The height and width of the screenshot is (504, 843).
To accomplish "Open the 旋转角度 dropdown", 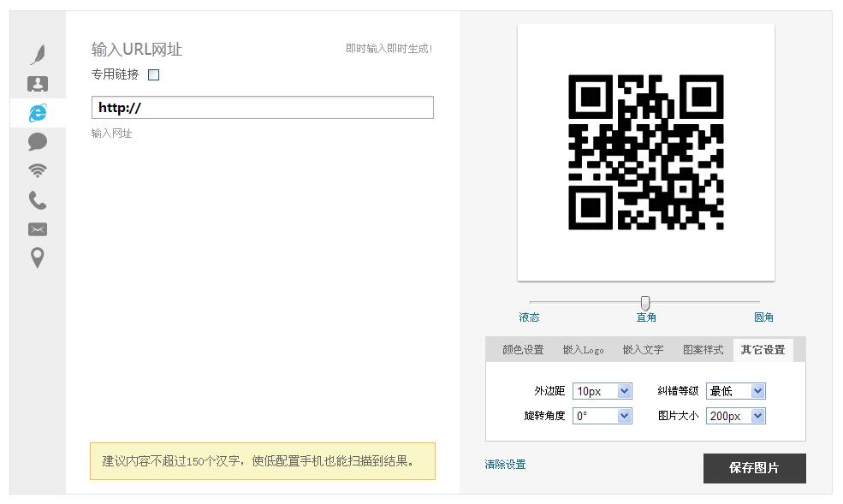I will tap(602, 416).
